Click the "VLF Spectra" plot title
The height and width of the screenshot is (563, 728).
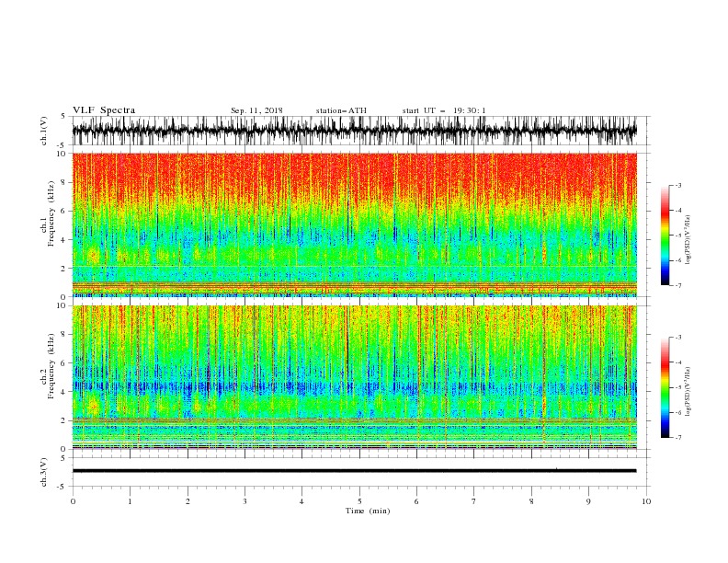coord(104,110)
